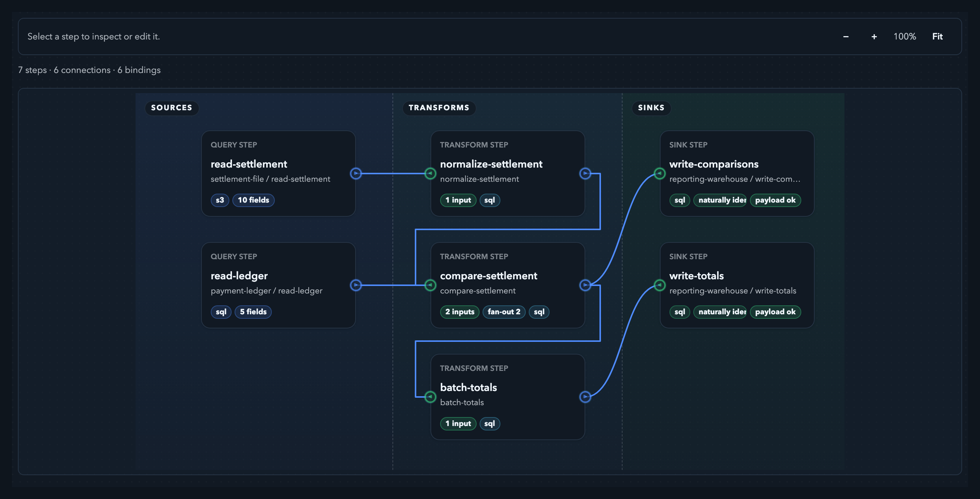The image size is (980, 499).
Task: Click payload ok tag on write-totals
Action: (775, 312)
